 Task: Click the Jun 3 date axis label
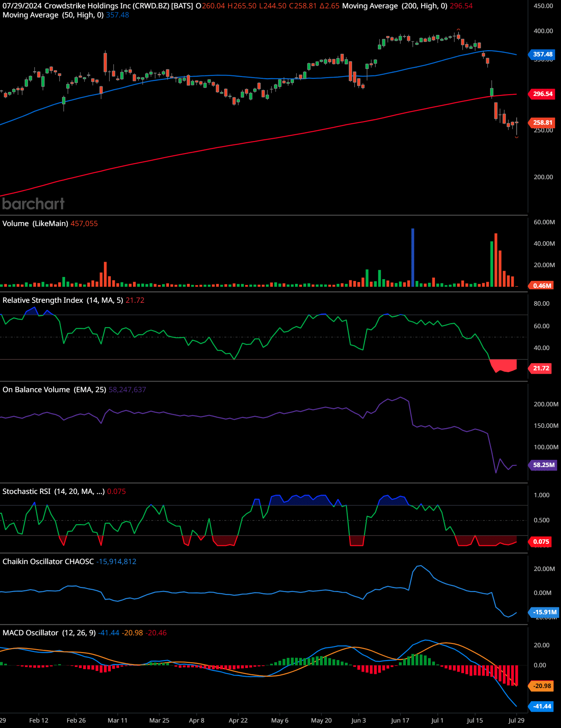tap(359, 720)
